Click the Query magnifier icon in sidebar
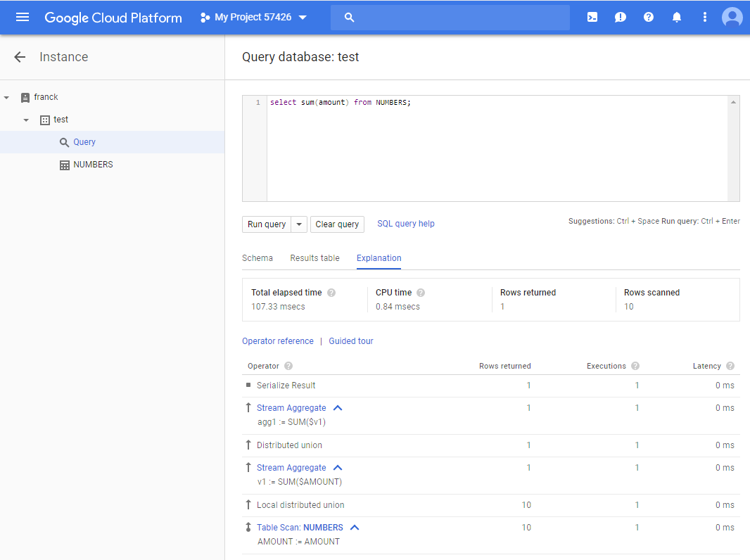 (64, 143)
